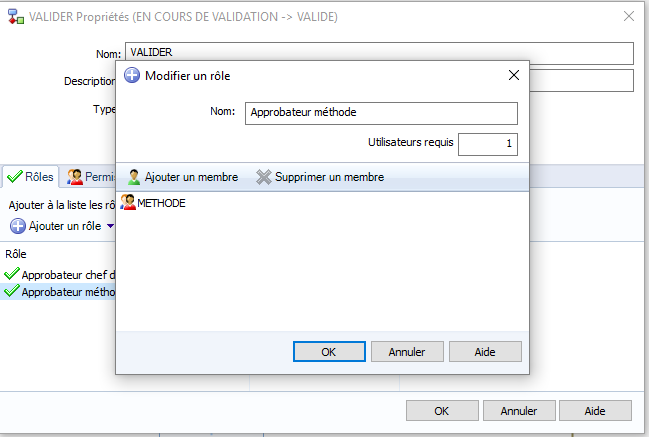Click the Supprimer un membre X icon

pos(264,177)
